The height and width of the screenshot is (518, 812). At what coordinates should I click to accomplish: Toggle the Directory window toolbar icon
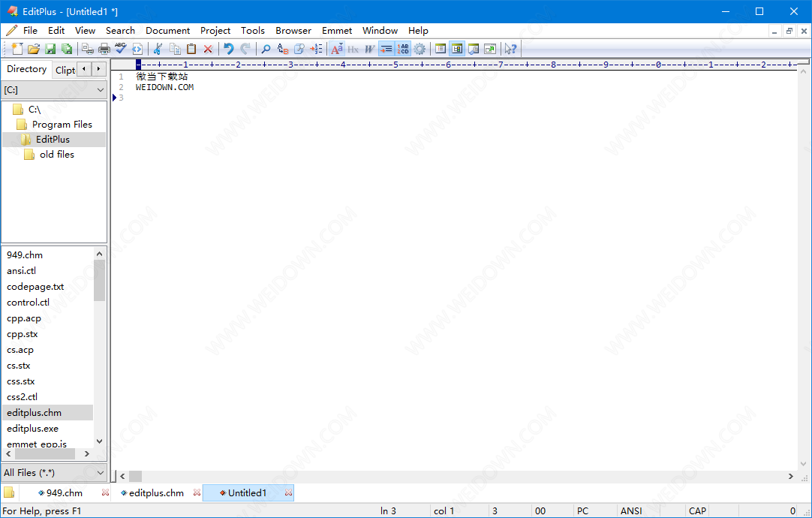click(x=457, y=49)
